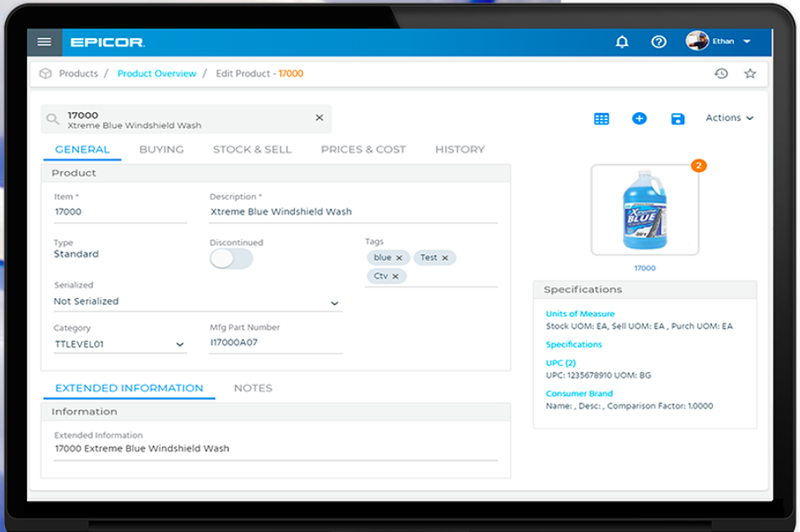
Task: Click the search magnifier icon
Action: (53, 119)
